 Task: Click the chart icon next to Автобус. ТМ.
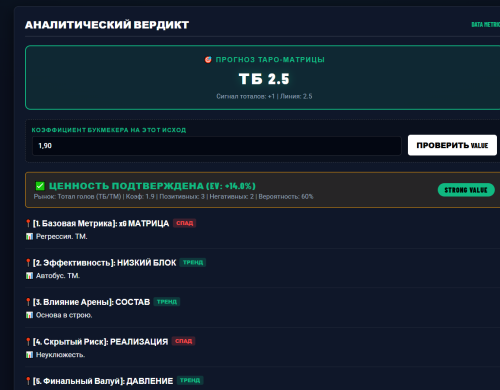click(x=29, y=276)
